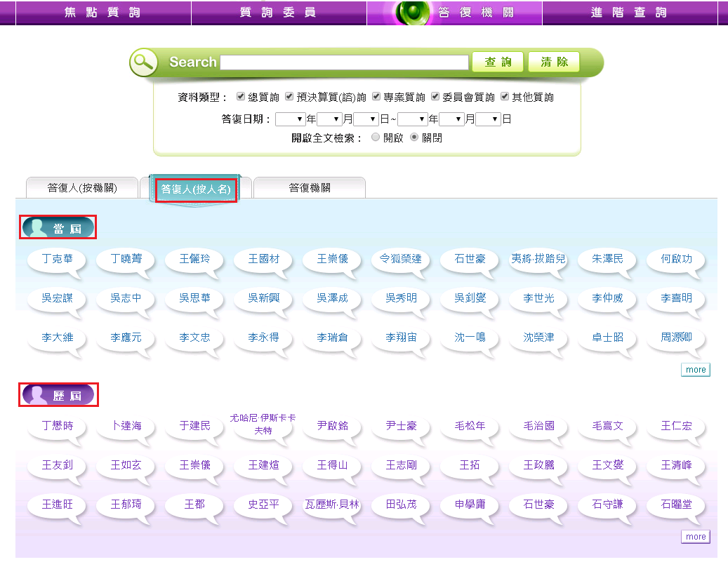
Task: Open the start year dropdown
Action: (290, 119)
